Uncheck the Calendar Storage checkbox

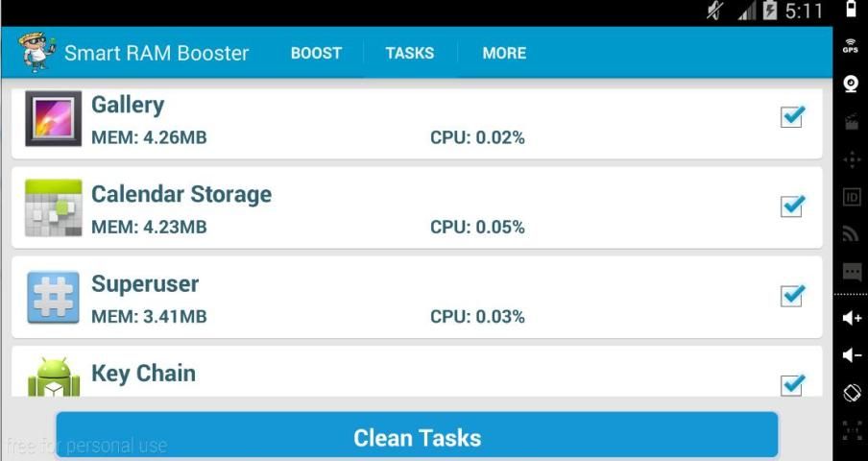click(792, 206)
